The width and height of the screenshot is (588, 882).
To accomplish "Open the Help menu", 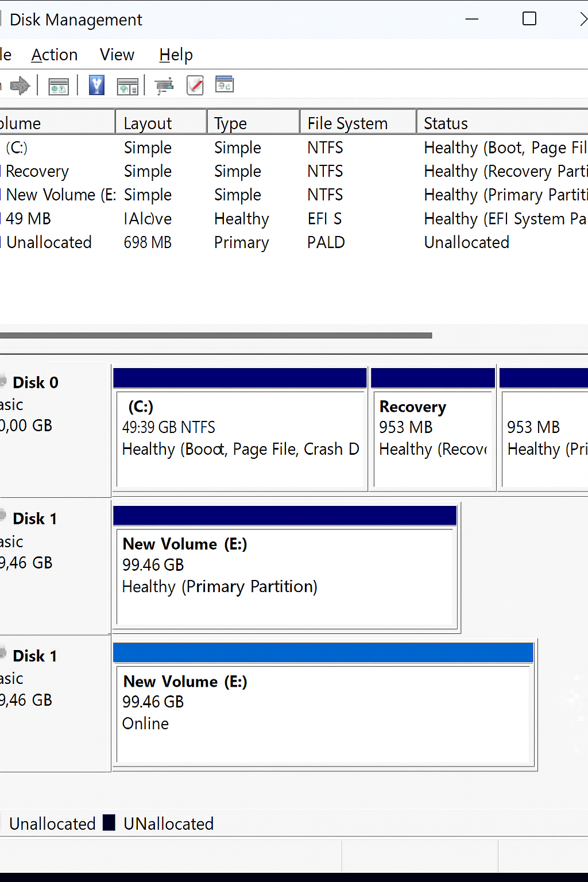I will click(x=176, y=55).
